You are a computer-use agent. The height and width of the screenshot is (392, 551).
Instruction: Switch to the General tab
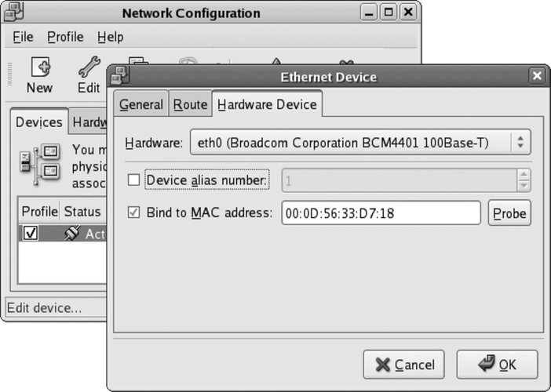click(141, 104)
